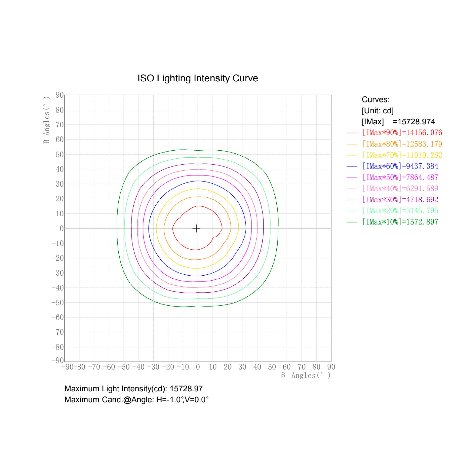The image size is (476, 476).
Task: Click the 90 tick on the vertical axis
Action: (x=60, y=95)
